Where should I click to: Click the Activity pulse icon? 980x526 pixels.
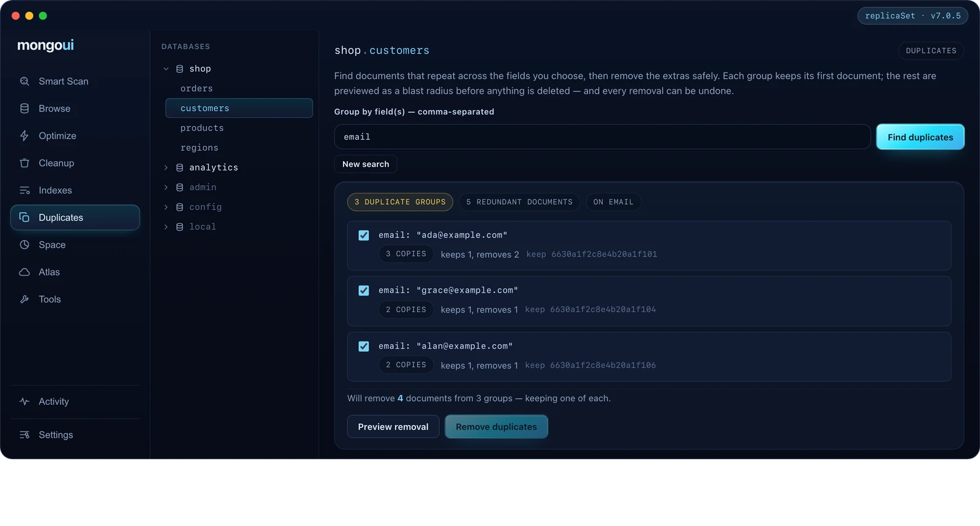pyautogui.click(x=24, y=402)
